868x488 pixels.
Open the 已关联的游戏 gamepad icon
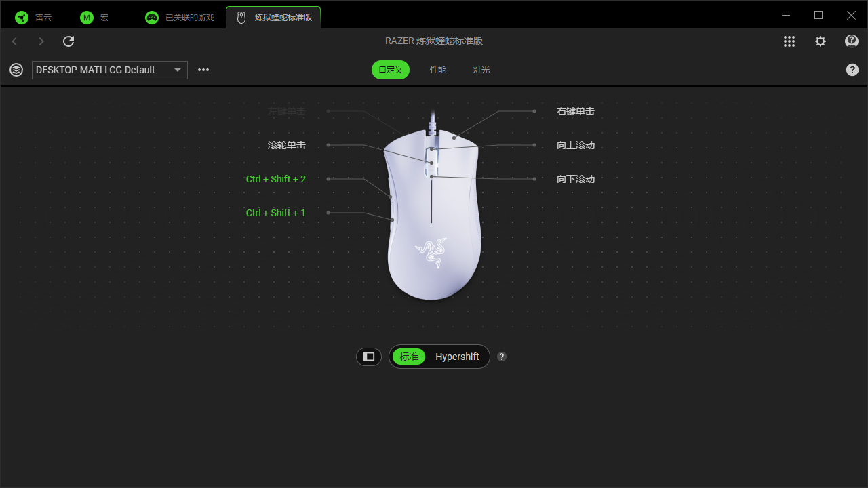click(x=152, y=16)
